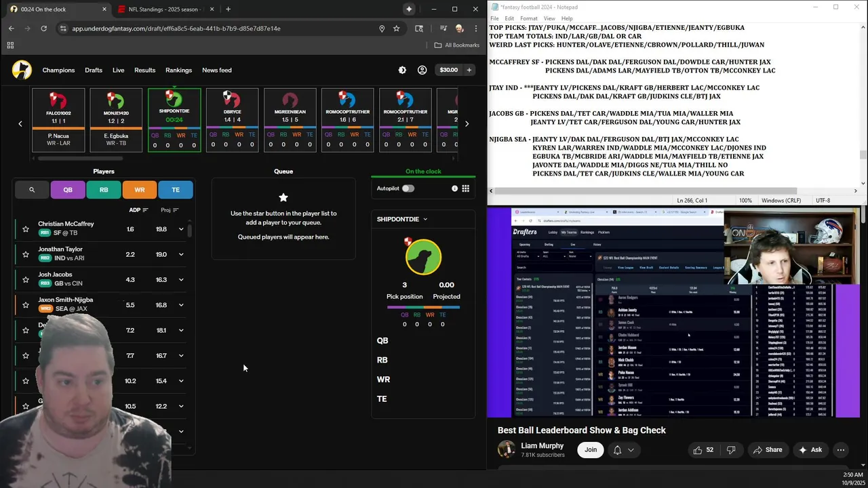Open a new Chrome tab

228,9
